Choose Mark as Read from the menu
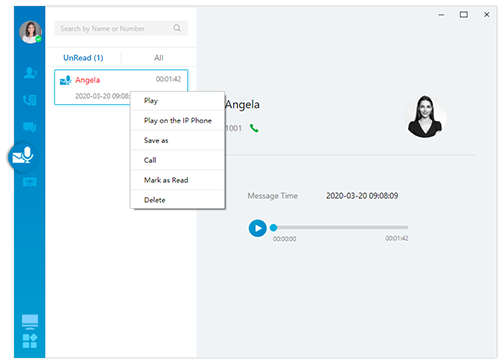Image resolution: width=500 pixels, height=364 pixels. click(178, 180)
